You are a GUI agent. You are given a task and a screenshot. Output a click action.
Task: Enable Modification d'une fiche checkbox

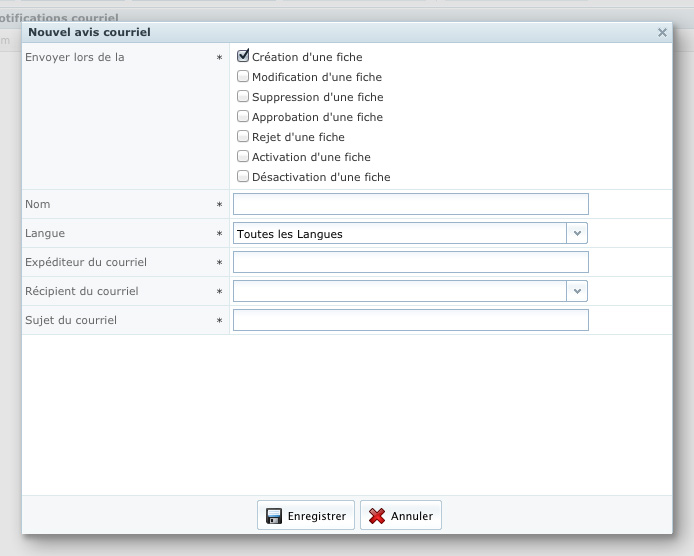coord(243,77)
